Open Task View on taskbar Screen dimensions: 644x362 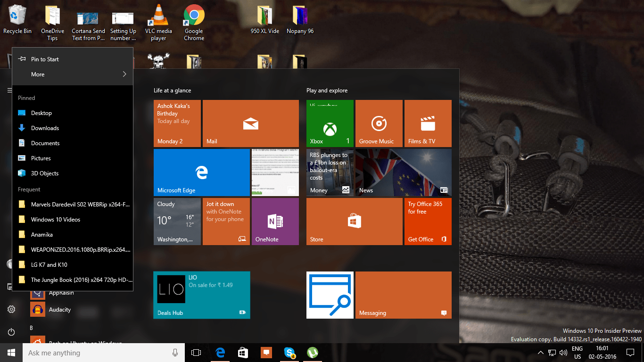click(196, 353)
